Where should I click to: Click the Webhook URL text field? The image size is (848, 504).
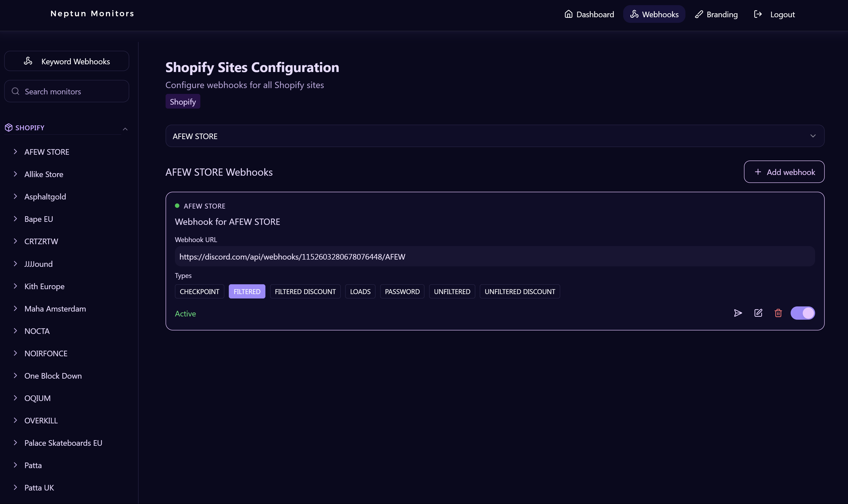[x=494, y=257]
